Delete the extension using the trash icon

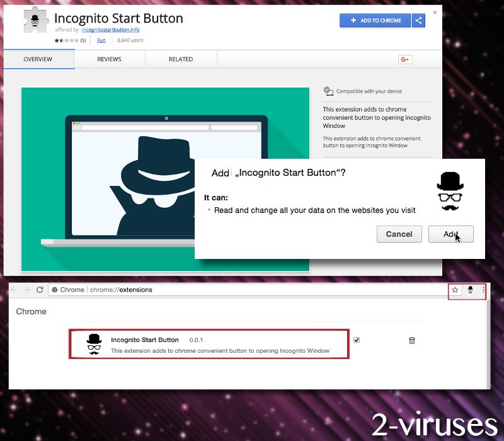[x=411, y=340]
